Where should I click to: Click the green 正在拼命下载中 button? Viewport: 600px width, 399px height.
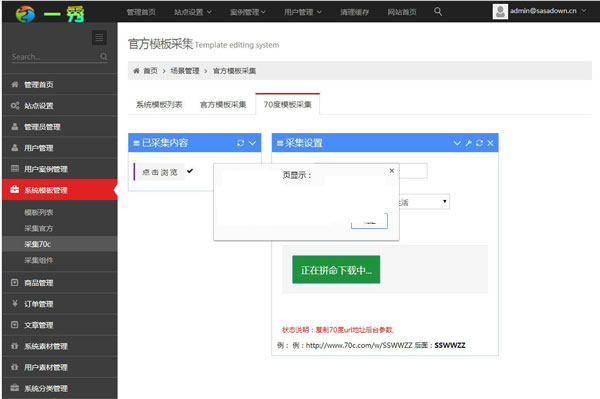point(336,270)
